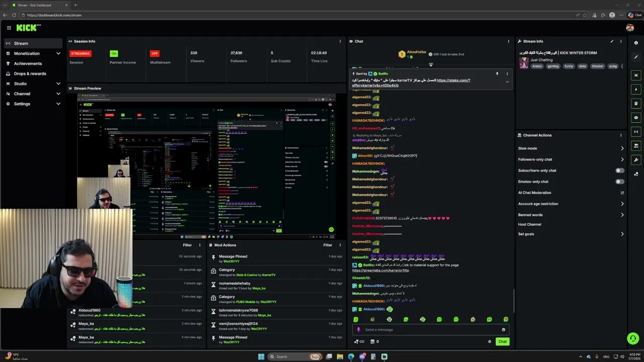Open Chat panel three-dot options menu

pos(508,41)
